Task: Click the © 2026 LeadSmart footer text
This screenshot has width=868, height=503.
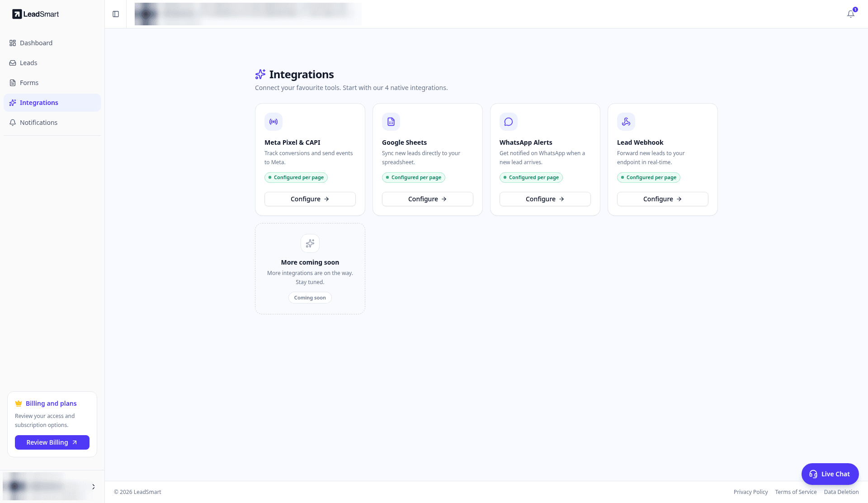Action: tap(137, 492)
